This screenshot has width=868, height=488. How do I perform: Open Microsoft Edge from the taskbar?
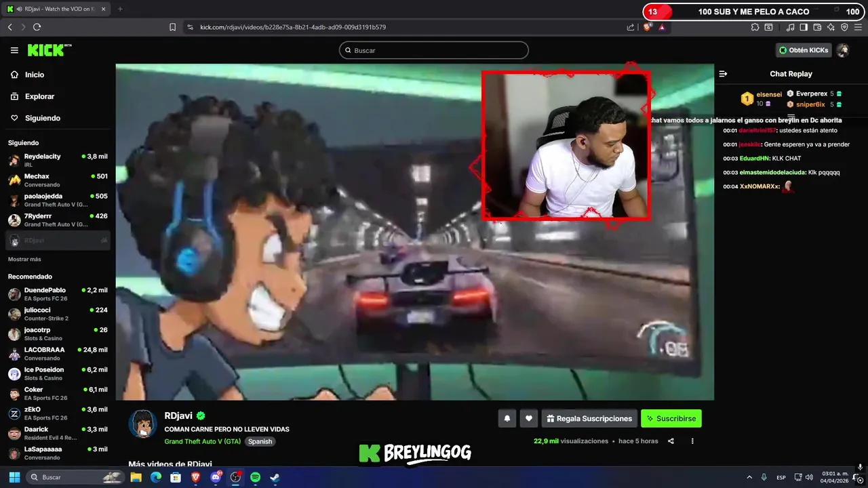point(155,477)
